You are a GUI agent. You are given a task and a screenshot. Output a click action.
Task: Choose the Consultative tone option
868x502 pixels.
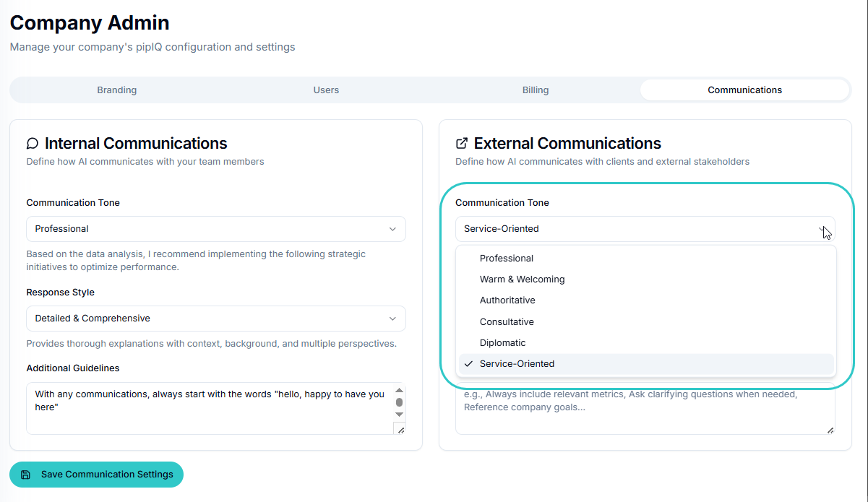[x=507, y=322]
